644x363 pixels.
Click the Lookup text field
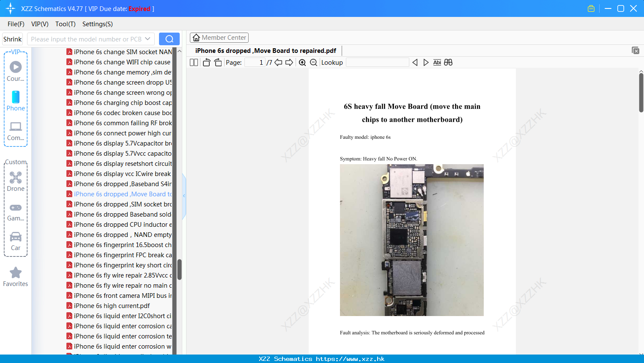click(x=377, y=62)
